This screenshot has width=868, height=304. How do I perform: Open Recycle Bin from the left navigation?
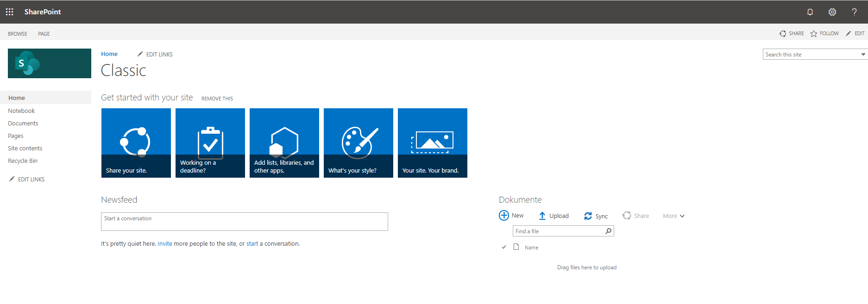[23, 161]
